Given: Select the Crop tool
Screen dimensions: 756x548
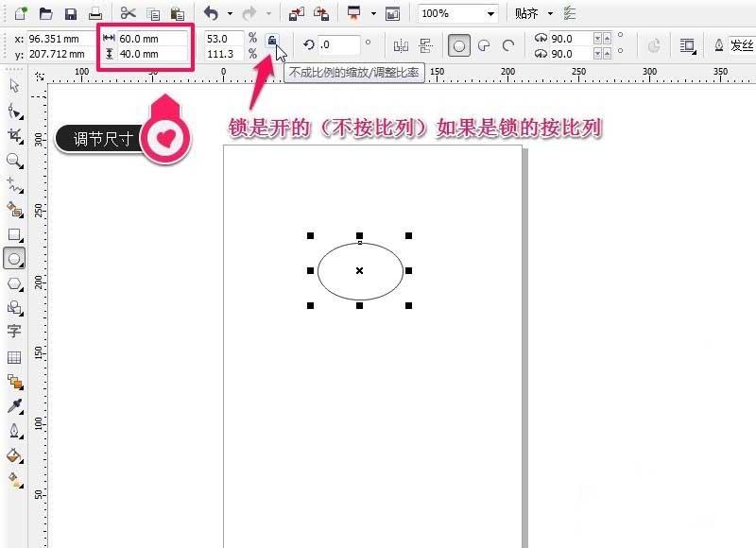Looking at the screenshot, I should 15,136.
